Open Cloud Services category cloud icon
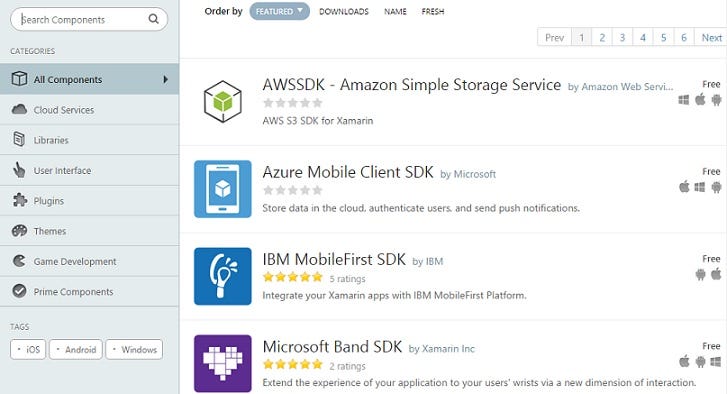727x394 pixels. (x=19, y=109)
